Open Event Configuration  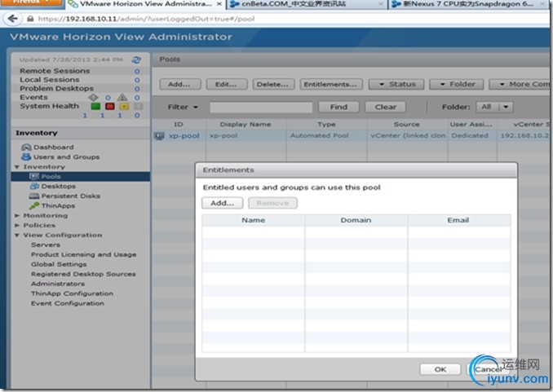point(68,303)
